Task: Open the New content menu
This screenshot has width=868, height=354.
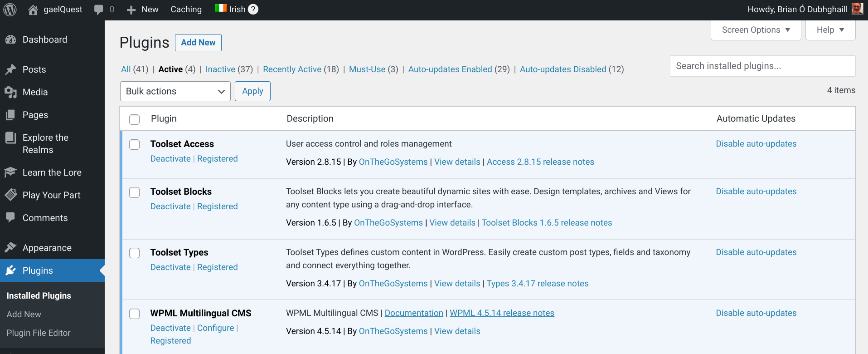Action: click(x=142, y=10)
